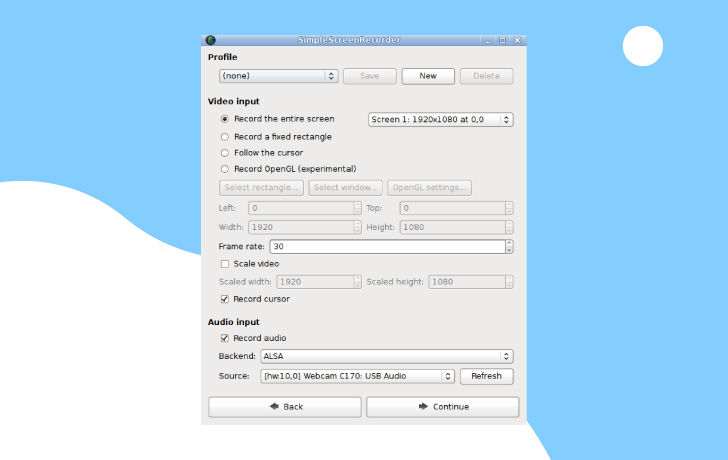The image size is (728, 460).
Task: Click the Select window... button
Action: tap(345, 188)
